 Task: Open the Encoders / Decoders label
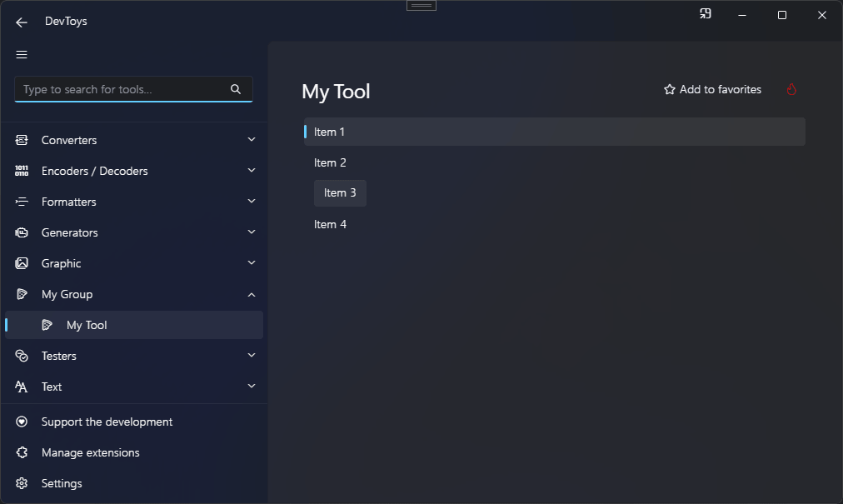tap(95, 171)
